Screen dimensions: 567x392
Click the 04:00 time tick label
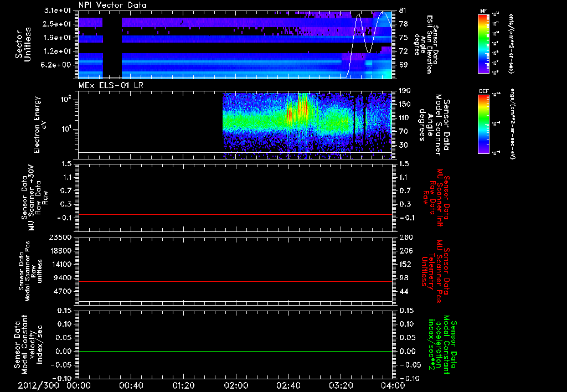[x=393, y=385]
